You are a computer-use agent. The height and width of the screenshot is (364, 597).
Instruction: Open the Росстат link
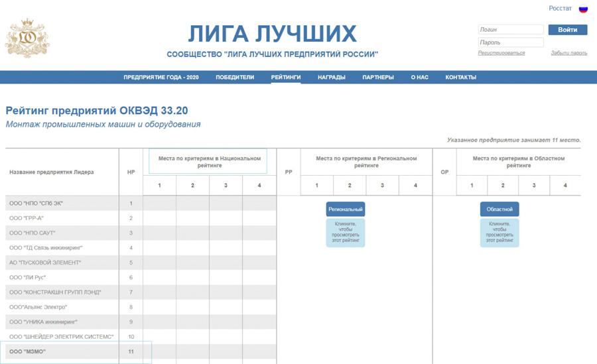pyautogui.click(x=560, y=9)
